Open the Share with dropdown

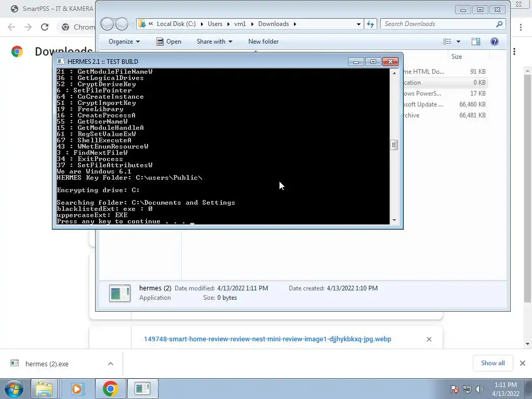pyautogui.click(x=215, y=42)
